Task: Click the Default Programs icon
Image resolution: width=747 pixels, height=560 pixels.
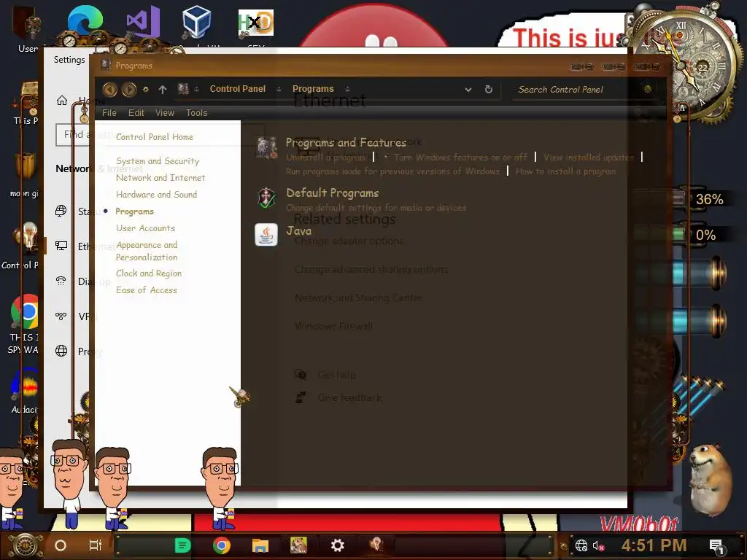Action: pyautogui.click(x=266, y=198)
